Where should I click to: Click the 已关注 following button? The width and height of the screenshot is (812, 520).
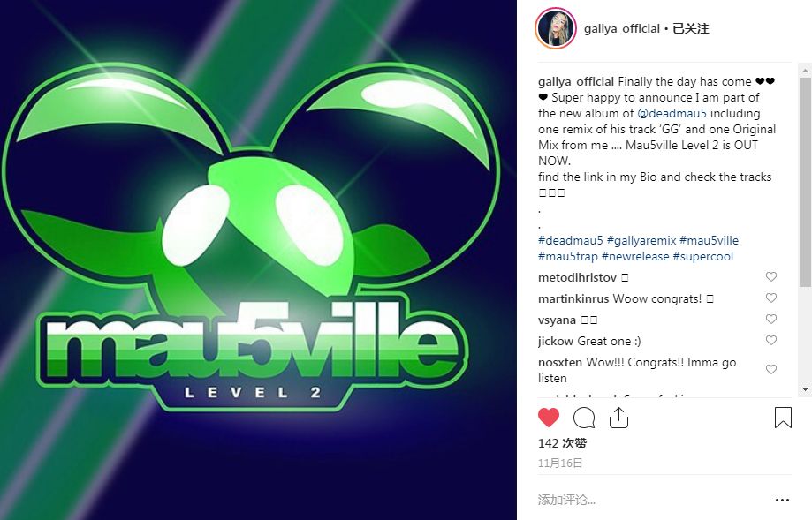pos(690,28)
